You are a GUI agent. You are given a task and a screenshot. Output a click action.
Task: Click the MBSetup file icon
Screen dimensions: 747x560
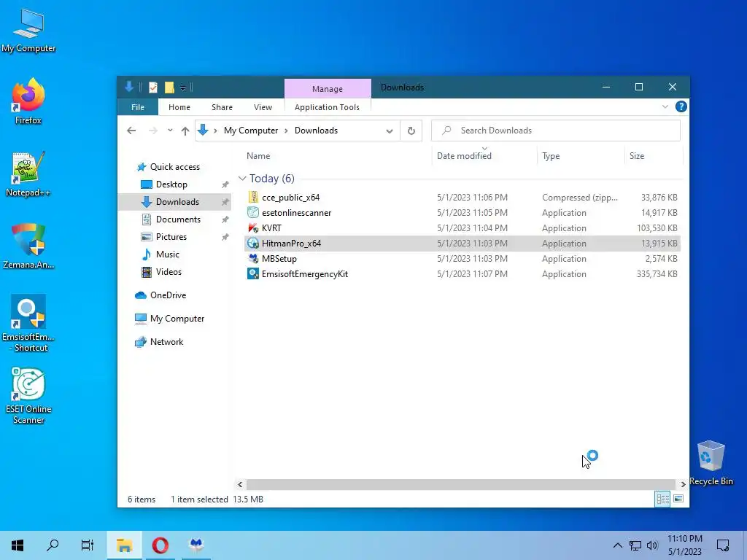click(x=253, y=259)
